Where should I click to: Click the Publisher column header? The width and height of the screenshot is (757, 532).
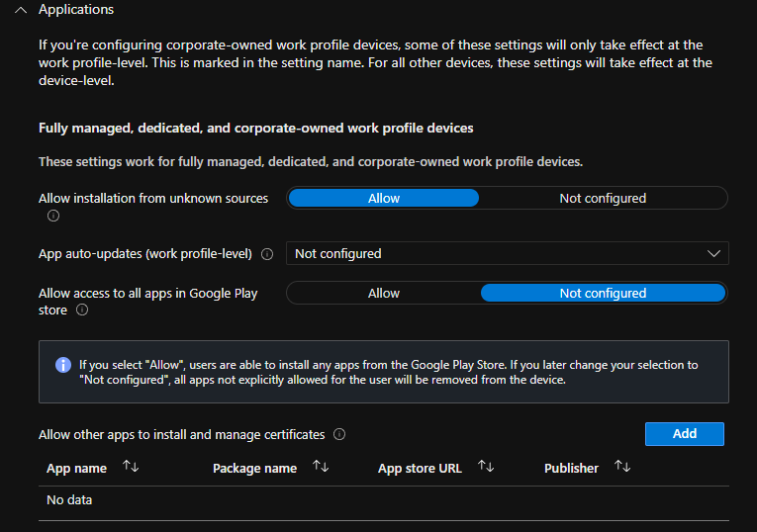point(571,468)
